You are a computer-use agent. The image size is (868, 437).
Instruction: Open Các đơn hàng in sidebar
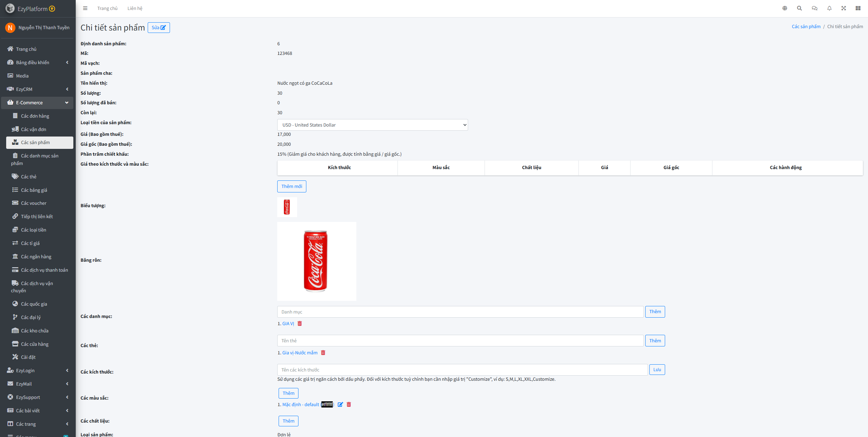click(x=35, y=116)
